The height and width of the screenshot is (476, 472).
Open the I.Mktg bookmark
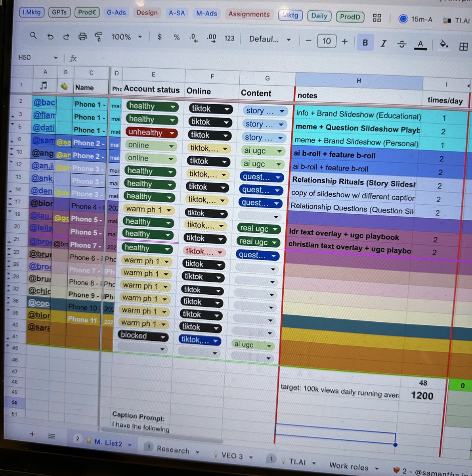pos(32,12)
